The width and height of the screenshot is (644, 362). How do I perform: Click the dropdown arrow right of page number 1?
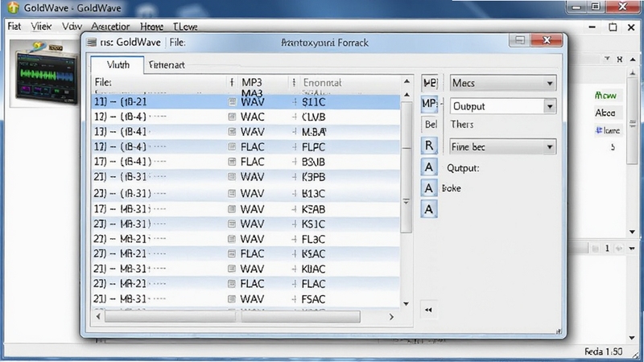point(632,249)
